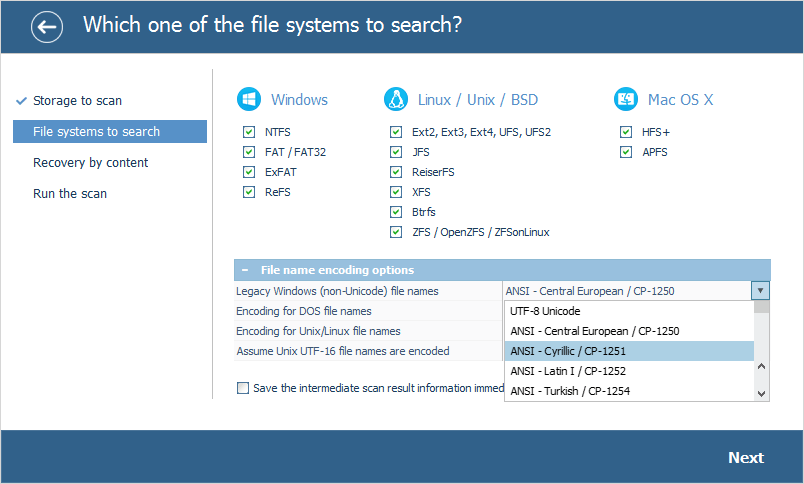This screenshot has height=484, width=804.
Task: Click the Next button
Action: pos(745,458)
